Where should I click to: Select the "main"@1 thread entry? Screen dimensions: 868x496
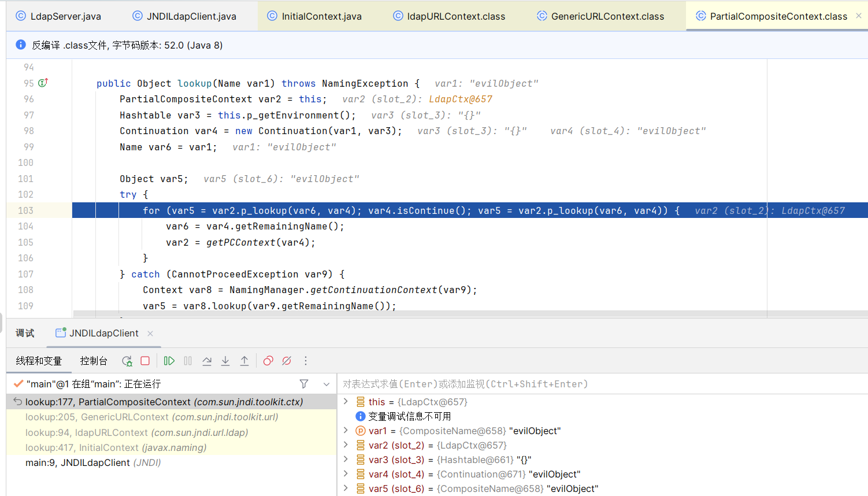[94, 384]
